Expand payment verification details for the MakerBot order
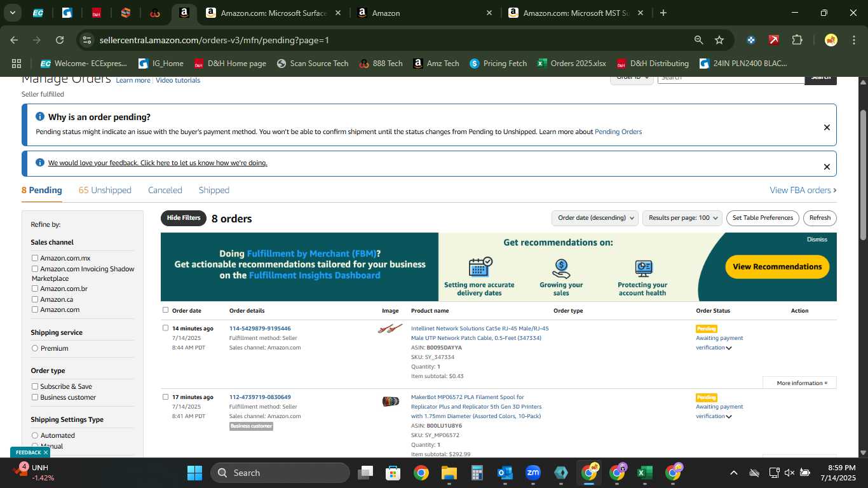Viewport: 868px width, 488px height. (729, 416)
